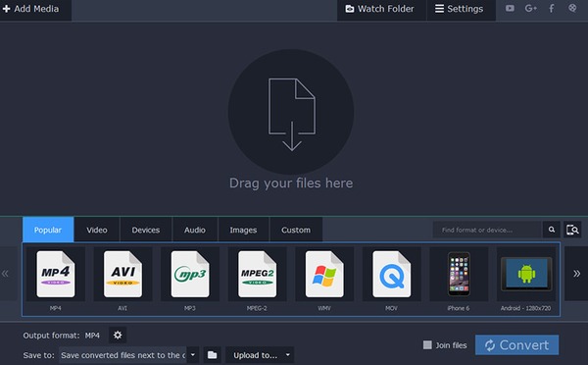
Task: Open the Devices tab
Action: point(145,230)
